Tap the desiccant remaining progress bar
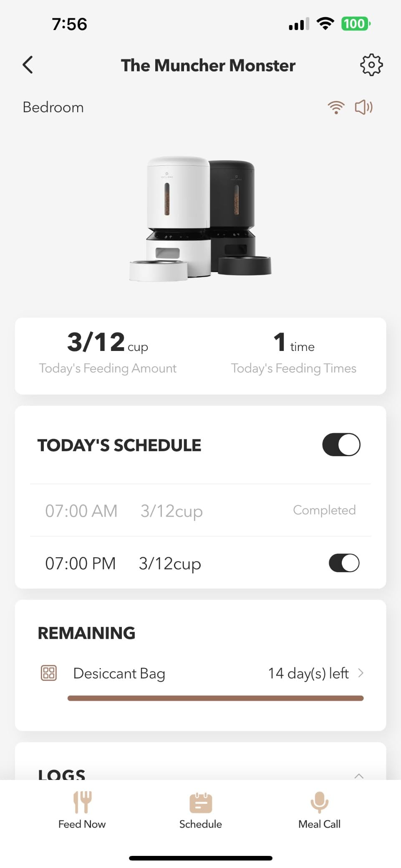Image resolution: width=401 pixels, height=868 pixels. click(x=215, y=698)
